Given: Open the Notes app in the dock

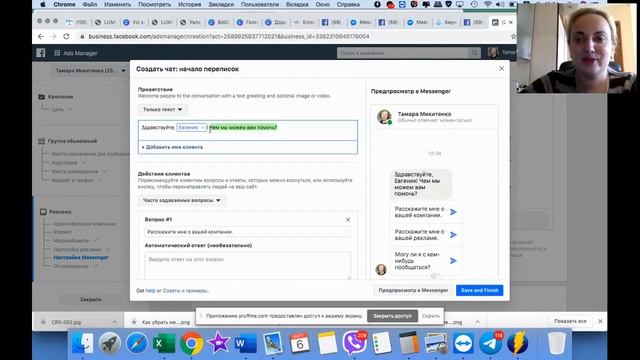Looking at the screenshot, I should coord(327,343).
